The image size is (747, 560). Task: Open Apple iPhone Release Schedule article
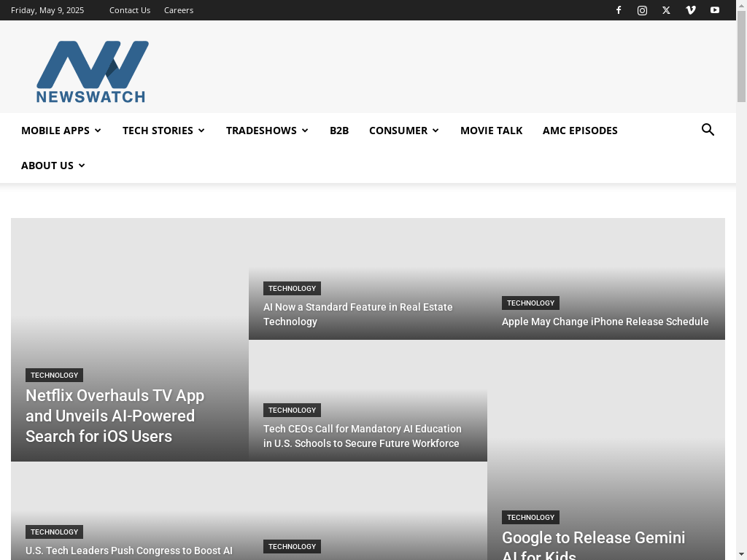coord(605,322)
